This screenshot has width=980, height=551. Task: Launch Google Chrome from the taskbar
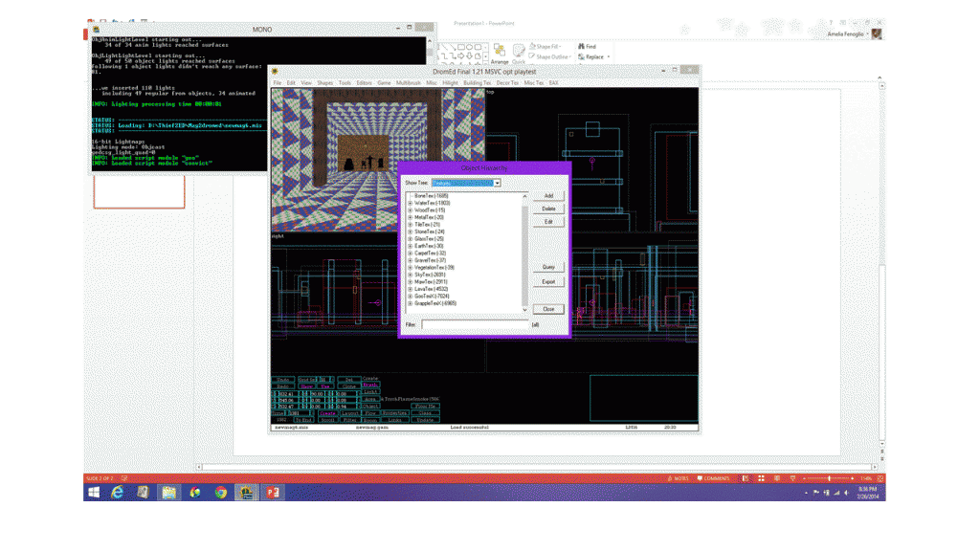coord(221,493)
